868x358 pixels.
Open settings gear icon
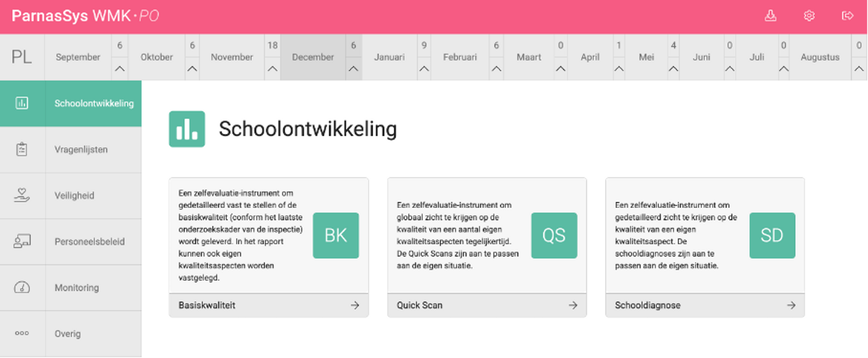click(x=809, y=16)
